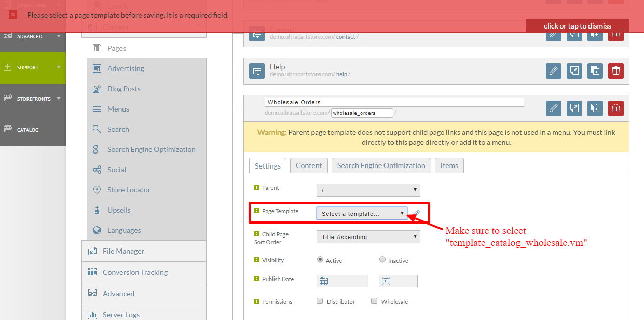
Task: Open Pages via its sidebar icon
Action: pyautogui.click(x=97, y=48)
